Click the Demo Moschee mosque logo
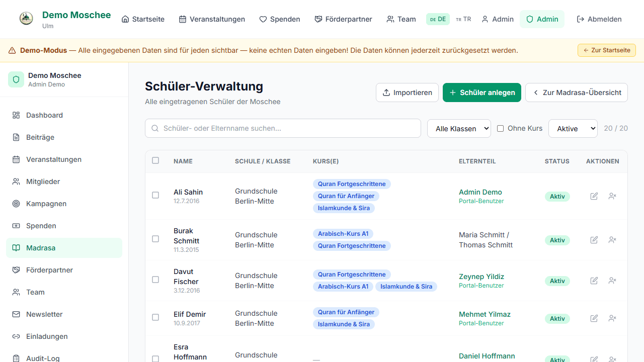Viewport: 644px width, 362px height. (26, 19)
